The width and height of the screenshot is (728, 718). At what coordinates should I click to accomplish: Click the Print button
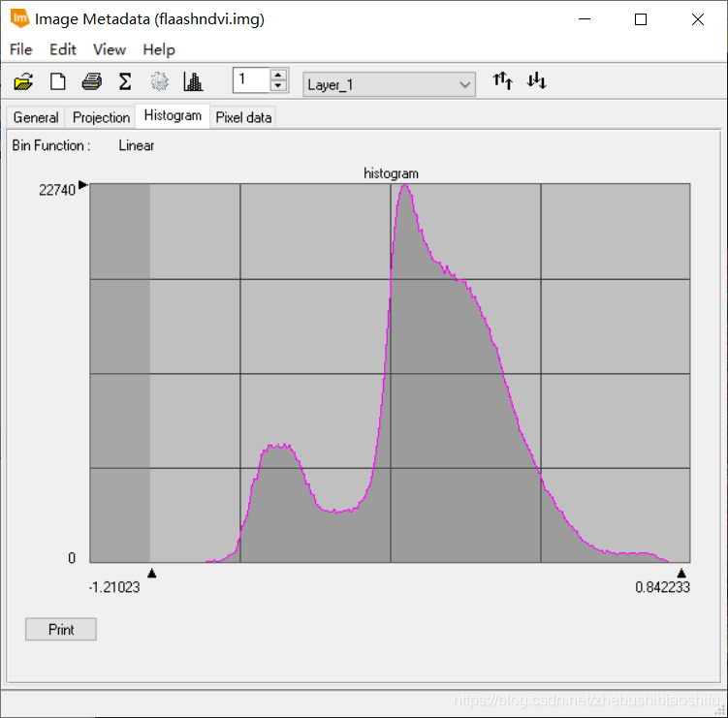click(61, 630)
